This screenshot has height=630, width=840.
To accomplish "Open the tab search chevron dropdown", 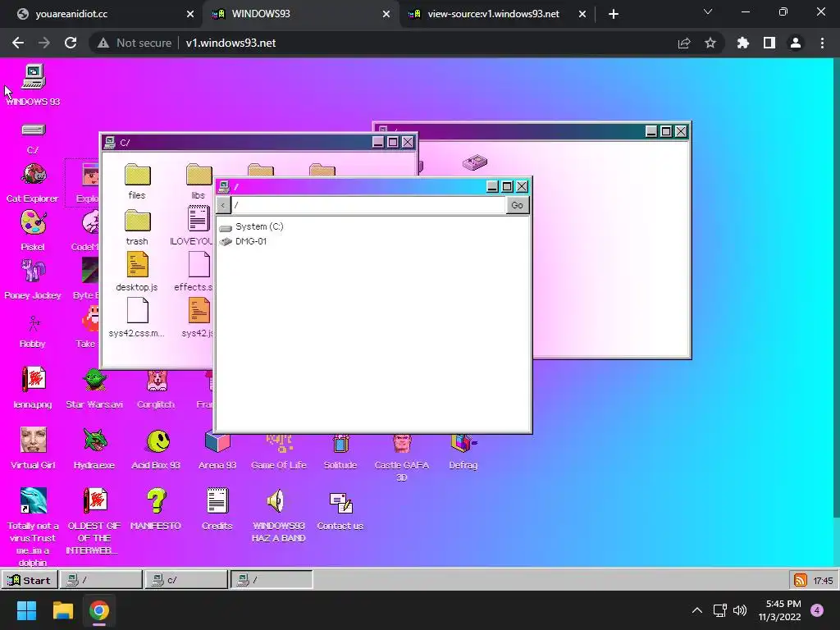I will point(708,11).
